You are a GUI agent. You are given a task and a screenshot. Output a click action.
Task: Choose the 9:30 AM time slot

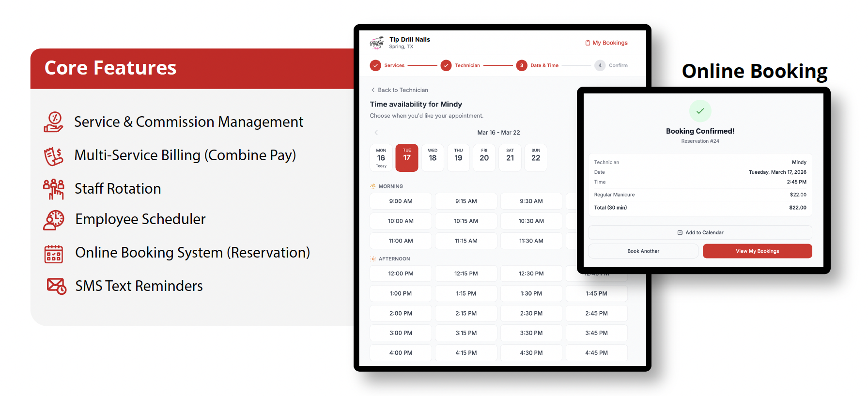[531, 201]
